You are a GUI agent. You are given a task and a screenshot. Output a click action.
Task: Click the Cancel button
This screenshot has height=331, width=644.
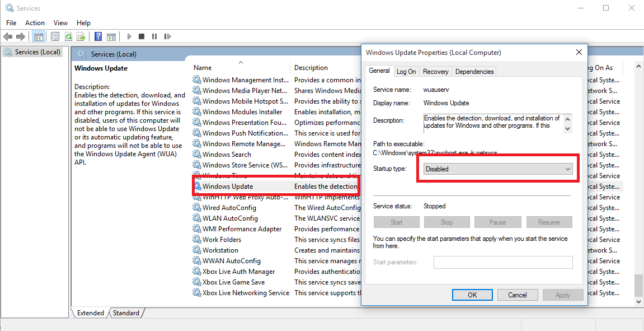[518, 295]
